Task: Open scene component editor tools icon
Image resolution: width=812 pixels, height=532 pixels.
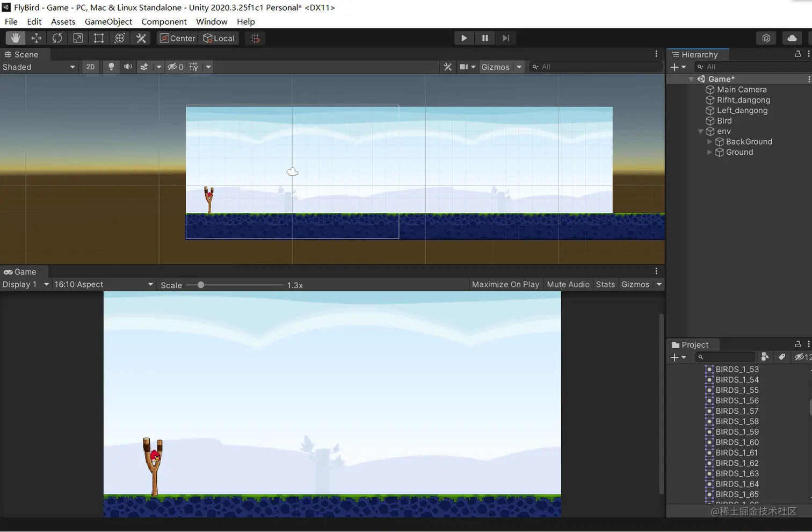Action: 448,67
